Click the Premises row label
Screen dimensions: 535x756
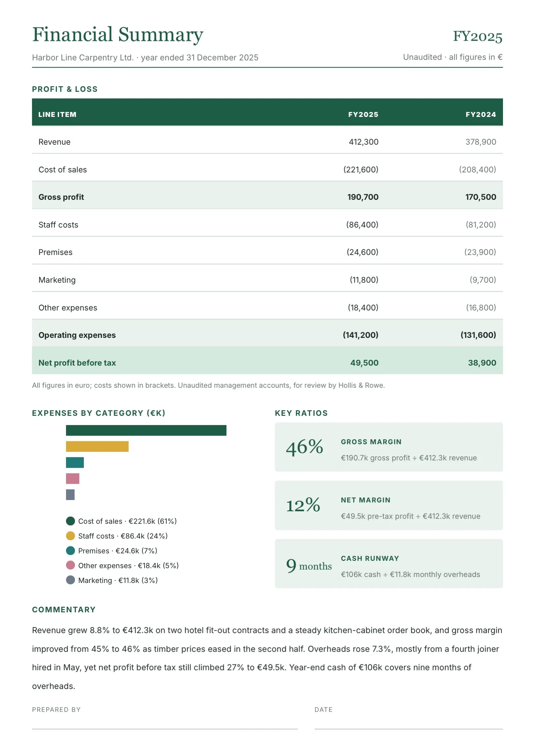55,252
